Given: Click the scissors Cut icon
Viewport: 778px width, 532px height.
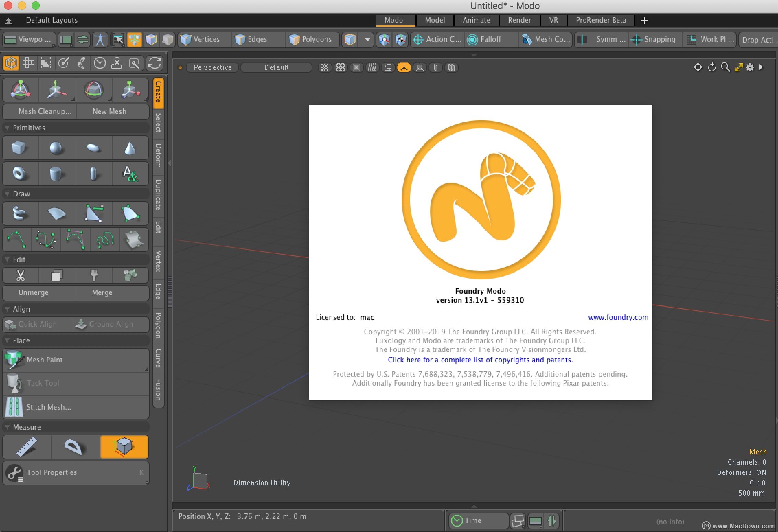Looking at the screenshot, I should click(20, 276).
